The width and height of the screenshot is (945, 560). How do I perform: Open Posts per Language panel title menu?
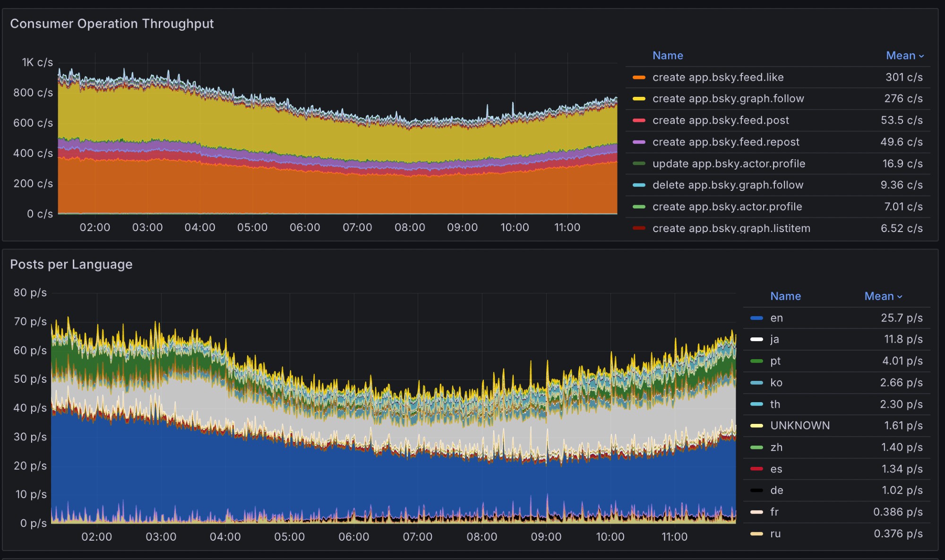pyautogui.click(x=71, y=264)
